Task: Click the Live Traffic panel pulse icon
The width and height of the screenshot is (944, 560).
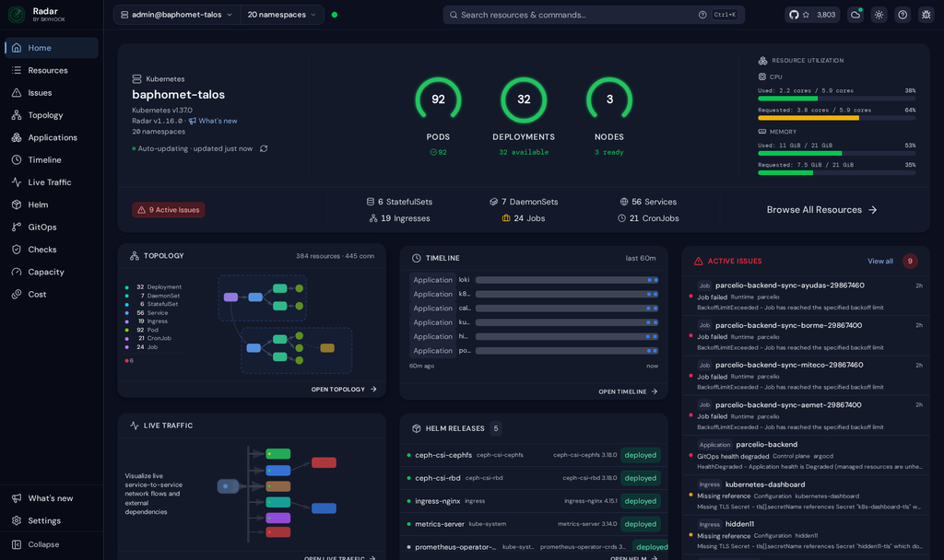Action: (x=135, y=426)
